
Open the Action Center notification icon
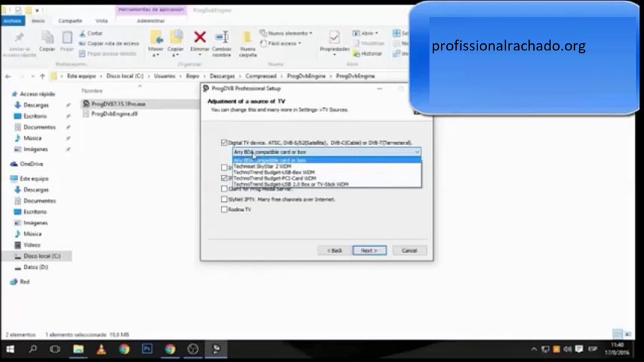(x=579, y=349)
